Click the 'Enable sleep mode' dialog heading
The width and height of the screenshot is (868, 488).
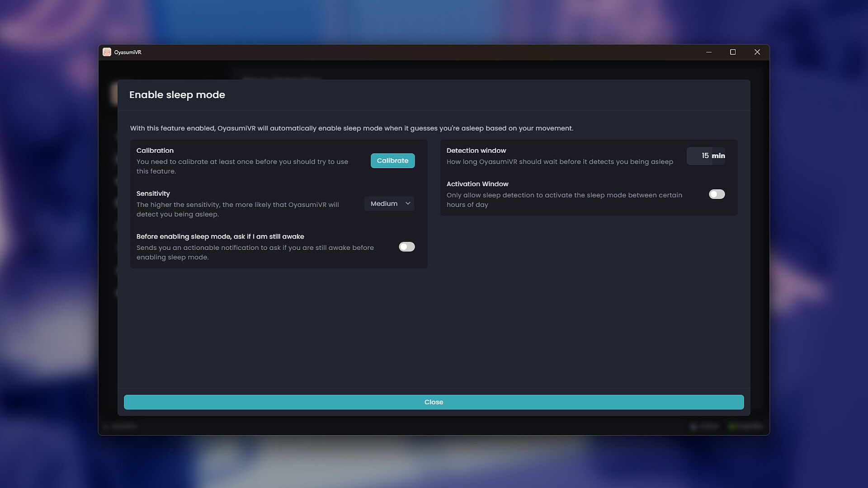[177, 95]
